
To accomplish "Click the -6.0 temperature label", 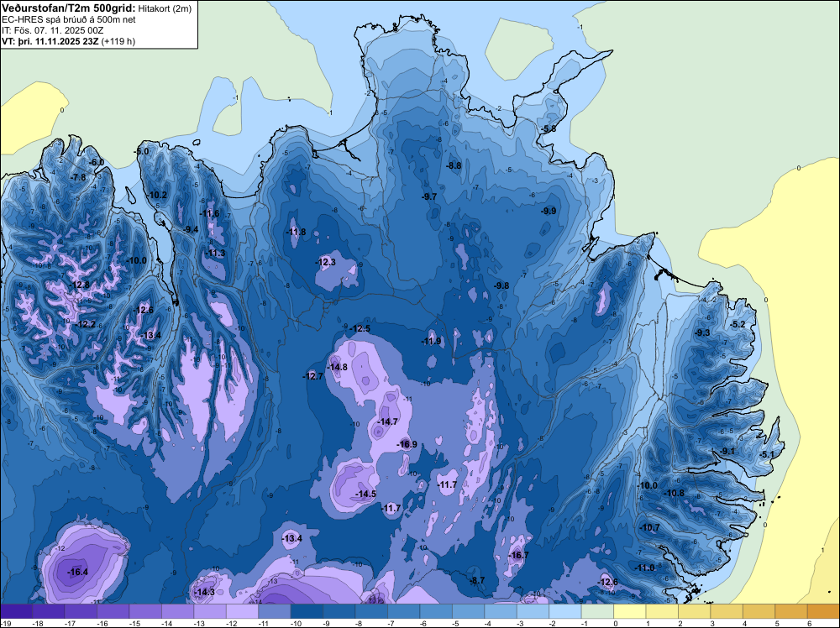I will coord(97,162).
